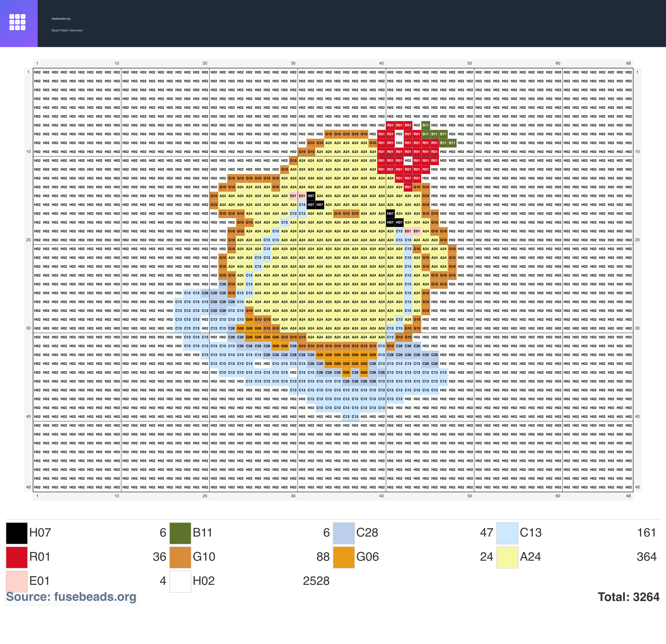This screenshot has height=644, width=666.
Task: Select the orange G06 color swatch
Action: coord(344,557)
